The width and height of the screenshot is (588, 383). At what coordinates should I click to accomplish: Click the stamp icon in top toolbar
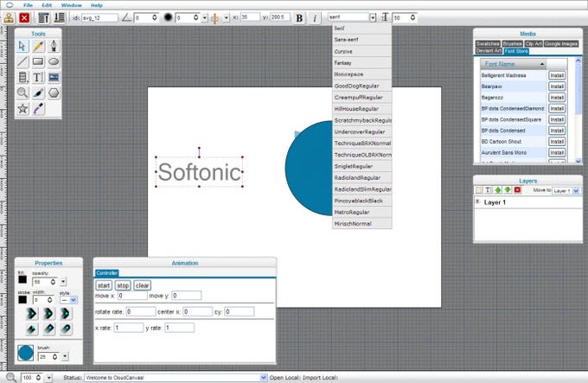pos(9,17)
